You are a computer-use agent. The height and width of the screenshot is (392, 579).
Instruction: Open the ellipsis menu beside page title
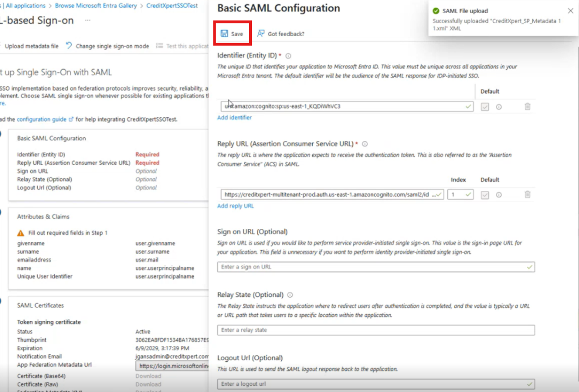(x=87, y=20)
